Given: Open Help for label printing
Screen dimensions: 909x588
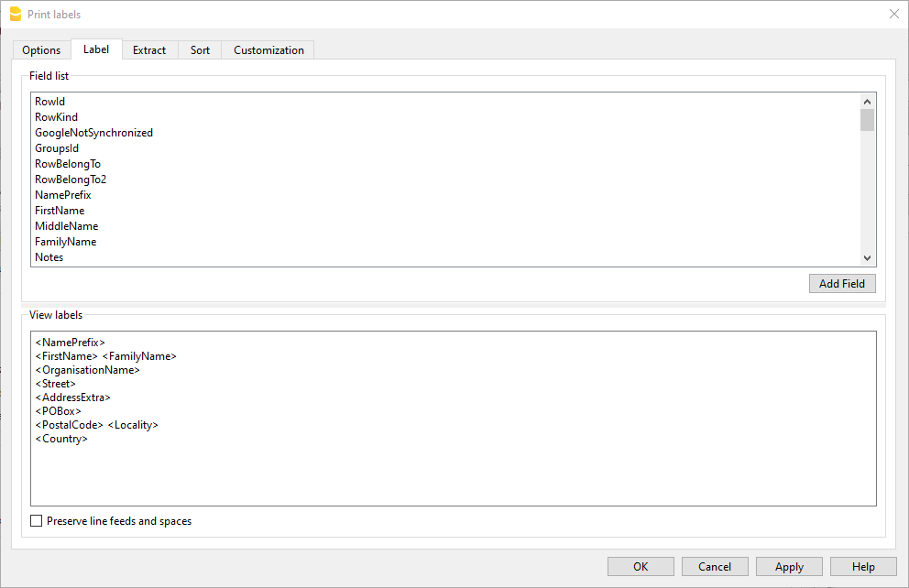Looking at the screenshot, I should (x=863, y=567).
